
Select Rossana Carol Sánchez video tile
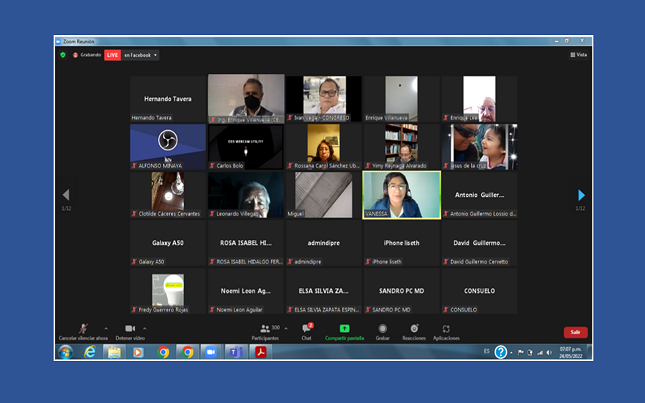click(x=324, y=147)
